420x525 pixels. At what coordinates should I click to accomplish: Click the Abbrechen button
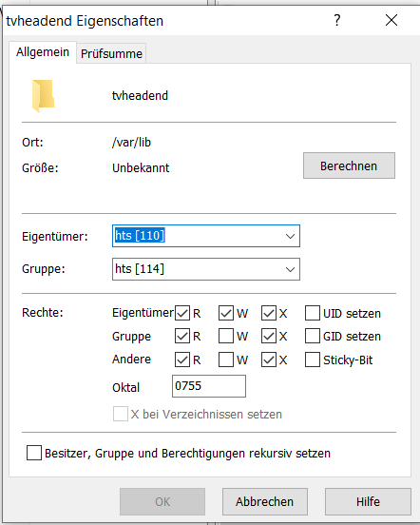265,501
